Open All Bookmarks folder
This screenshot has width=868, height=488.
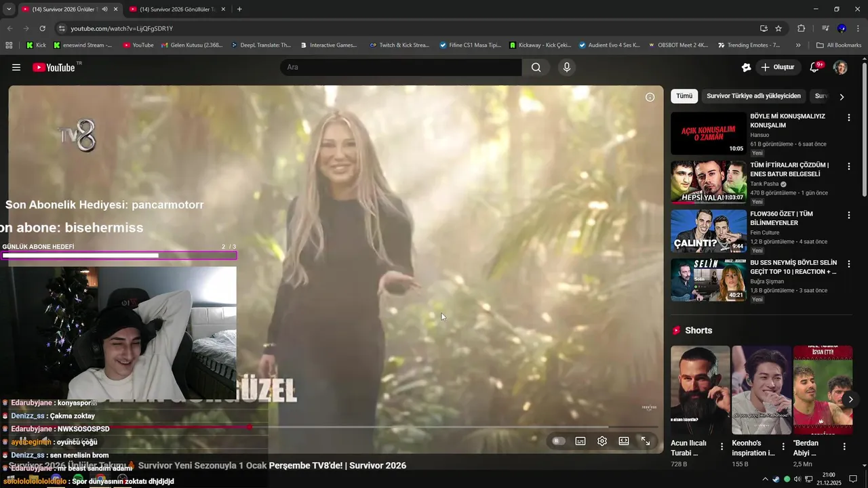[x=839, y=45]
